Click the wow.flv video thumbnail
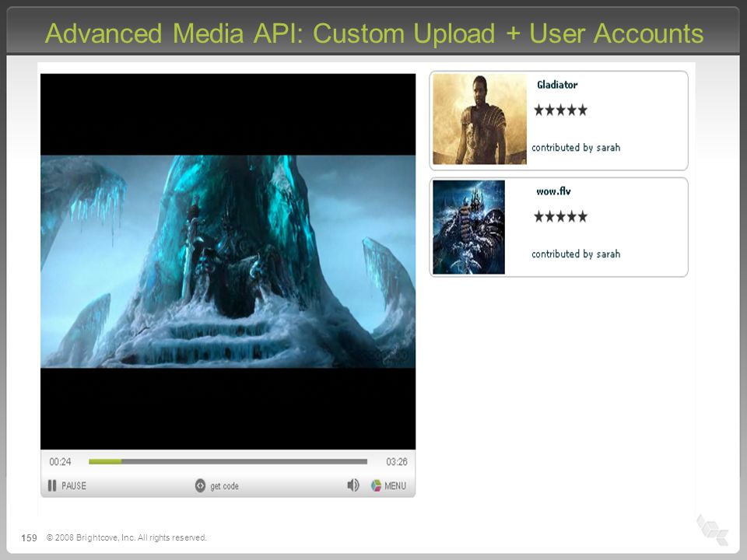This screenshot has height=560, width=747. pos(468,227)
